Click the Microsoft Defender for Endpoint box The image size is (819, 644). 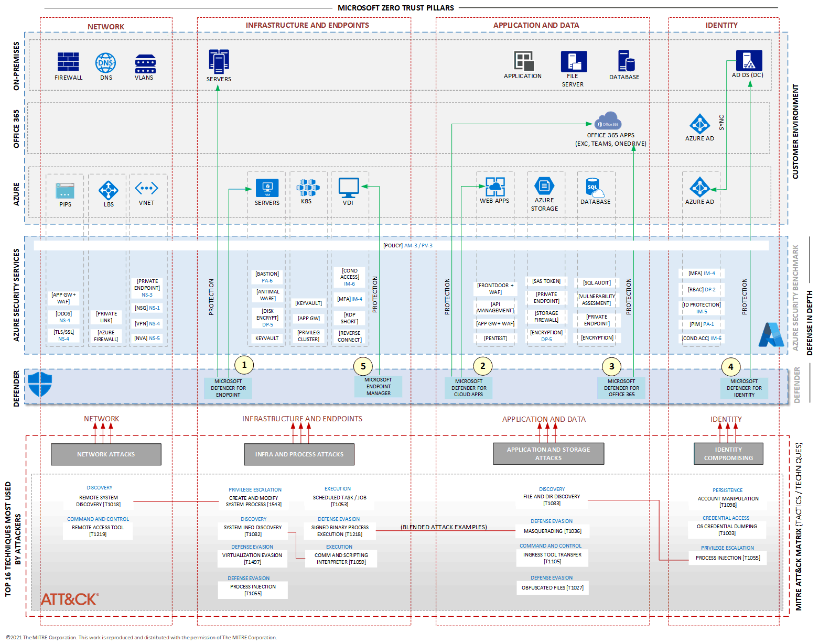point(228,388)
